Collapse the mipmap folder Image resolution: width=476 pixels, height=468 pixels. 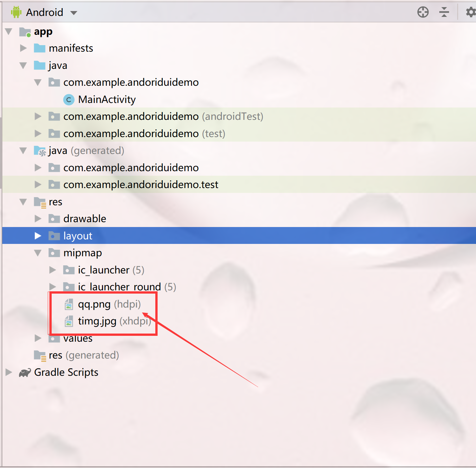38,253
